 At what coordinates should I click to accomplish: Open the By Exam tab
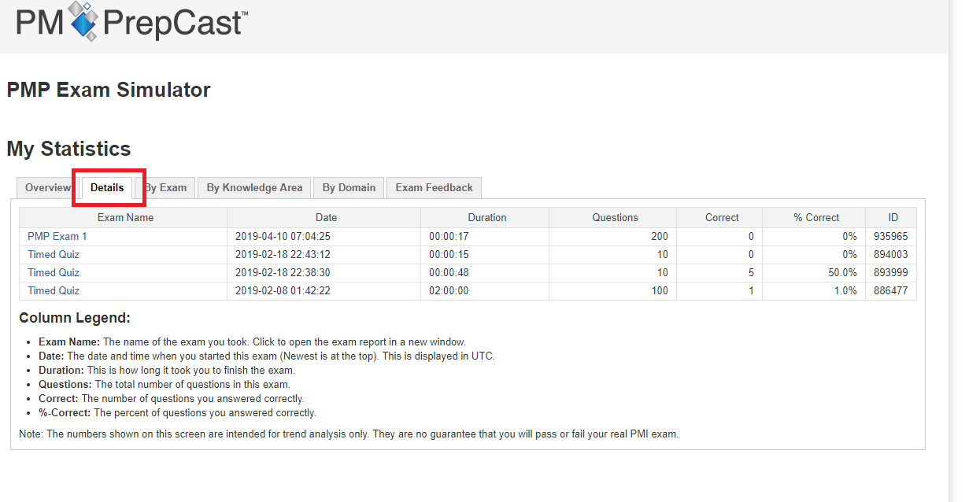tap(167, 188)
